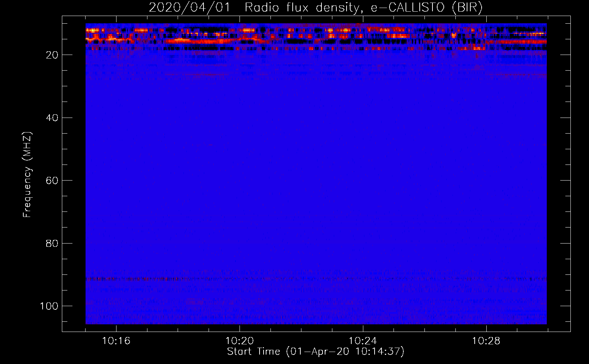Screen dimensions: 589x364
Task: Click the frequency tick label "60"
Action: coord(52,181)
